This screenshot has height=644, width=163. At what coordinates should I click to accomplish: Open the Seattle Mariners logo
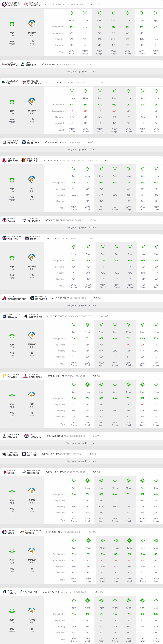[x=24, y=142]
